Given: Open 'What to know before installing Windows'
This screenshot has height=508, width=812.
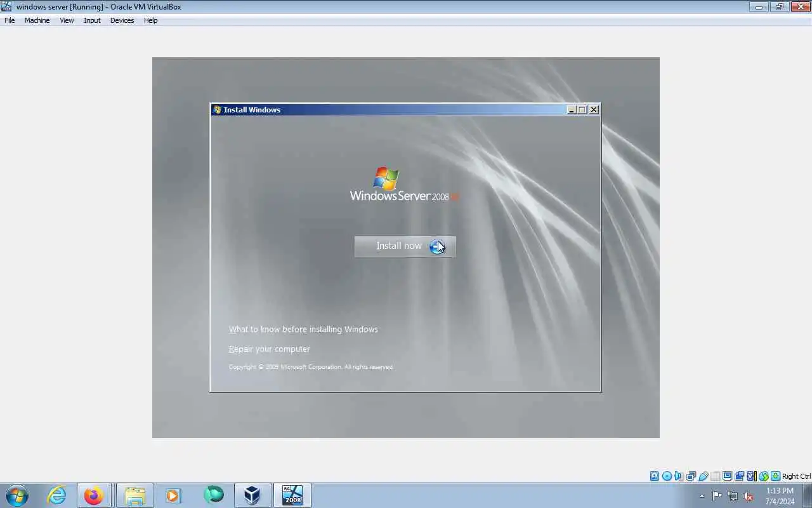Looking at the screenshot, I should click(303, 329).
